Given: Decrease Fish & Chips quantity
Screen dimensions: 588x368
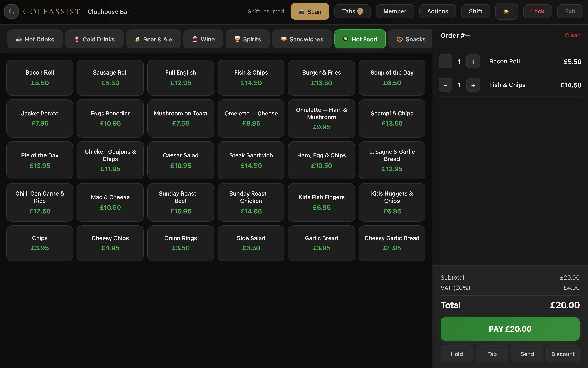Looking at the screenshot, I should pyautogui.click(x=445, y=85).
